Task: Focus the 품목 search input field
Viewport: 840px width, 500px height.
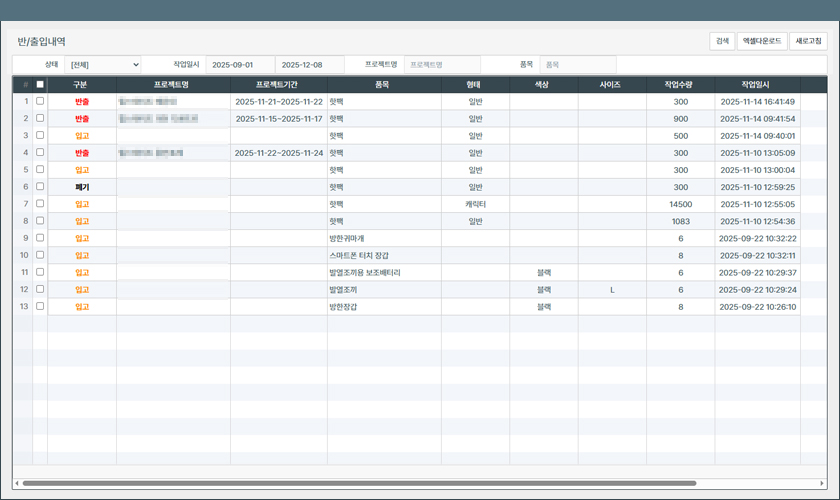Action: (x=577, y=65)
